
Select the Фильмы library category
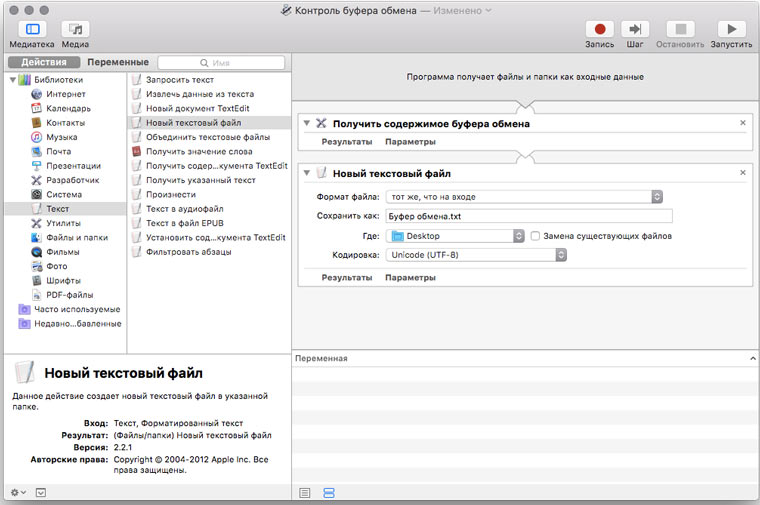(x=63, y=252)
